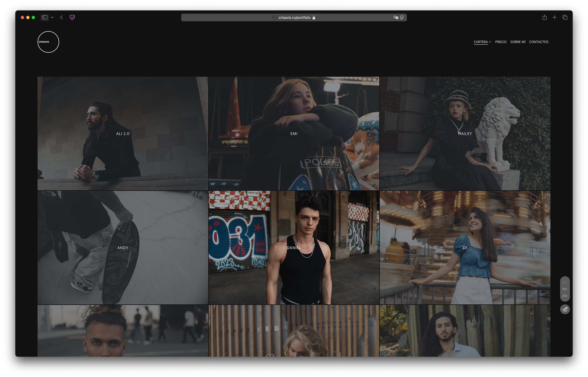Image resolution: width=588 pixels, height=377 pixels.
Task: Switch language to EN
Action: (x=565, y=296)
